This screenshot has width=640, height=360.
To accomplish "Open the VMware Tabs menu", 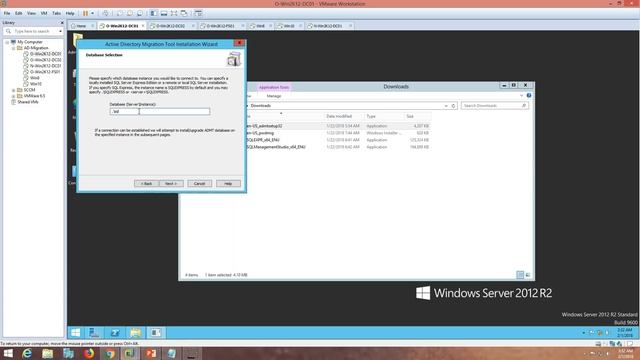I will point(57,13).
